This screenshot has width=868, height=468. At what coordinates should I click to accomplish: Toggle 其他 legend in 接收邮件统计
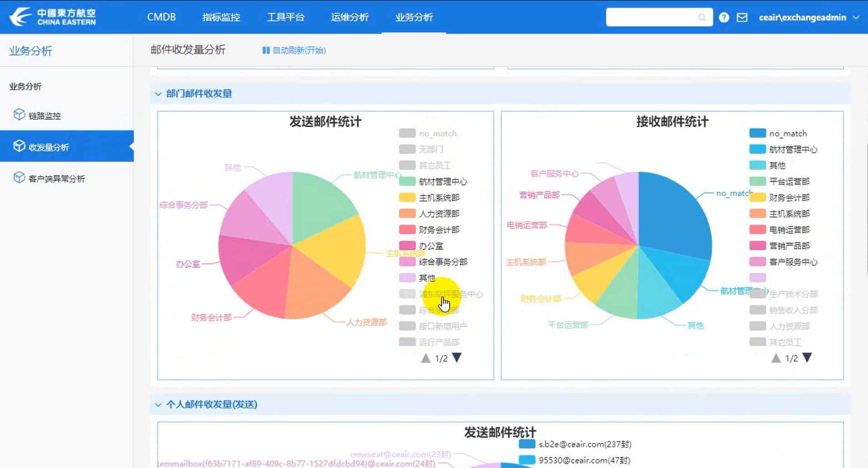(x=767, y=165)
